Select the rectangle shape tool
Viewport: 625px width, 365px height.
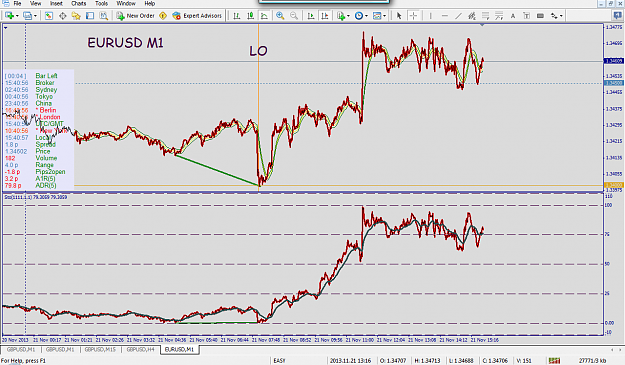[x=540, y=16]
